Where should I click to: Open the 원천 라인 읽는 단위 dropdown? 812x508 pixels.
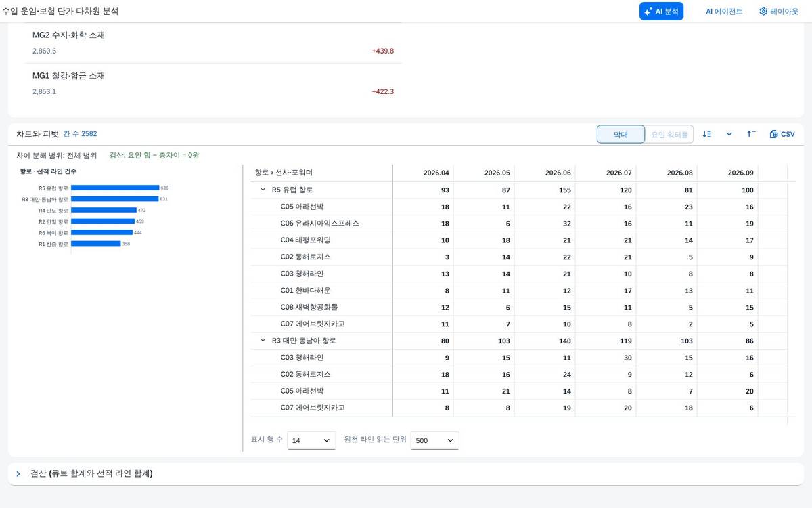click(x=434, y=440)
